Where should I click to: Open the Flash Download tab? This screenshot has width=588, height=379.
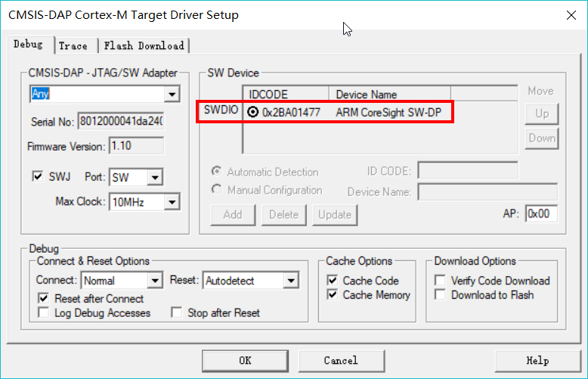pos(144,46)
